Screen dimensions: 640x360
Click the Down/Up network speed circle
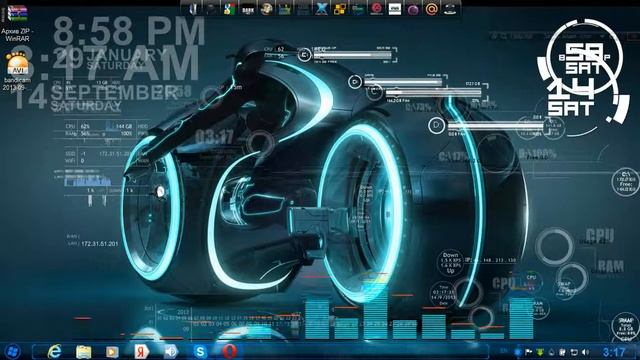450,262
